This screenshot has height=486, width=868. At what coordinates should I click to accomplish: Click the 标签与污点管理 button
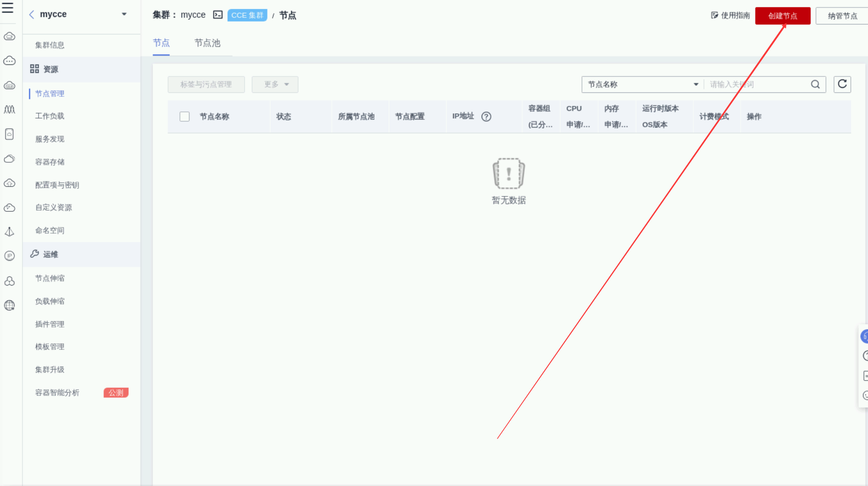(x=206, y=84)
